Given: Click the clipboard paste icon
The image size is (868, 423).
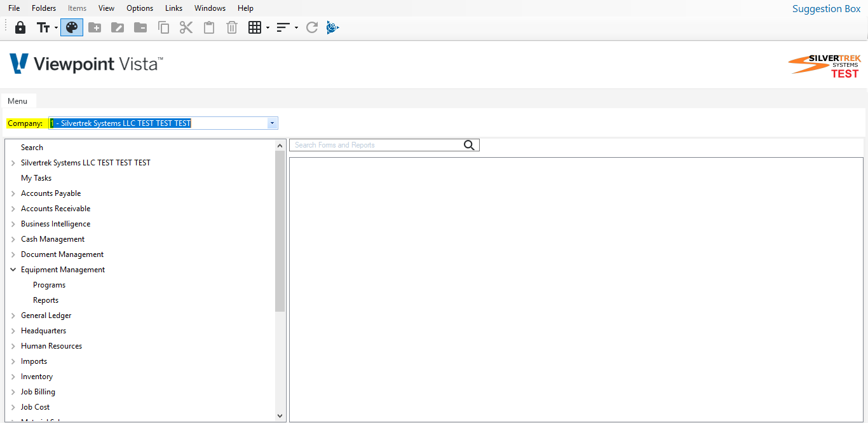Looking at the screenshot, I should coord(209,27).
